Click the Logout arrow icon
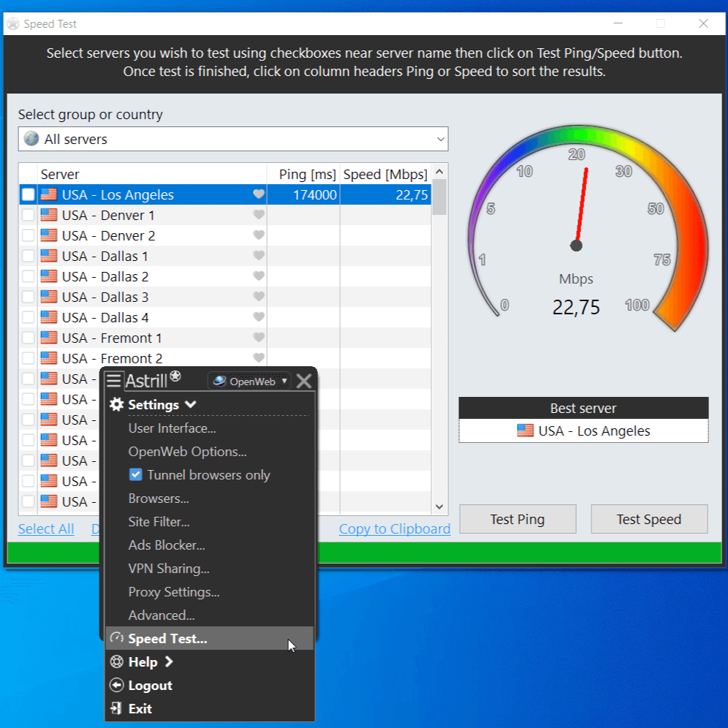Screen dimensions: 728x728 coord(116,685)
